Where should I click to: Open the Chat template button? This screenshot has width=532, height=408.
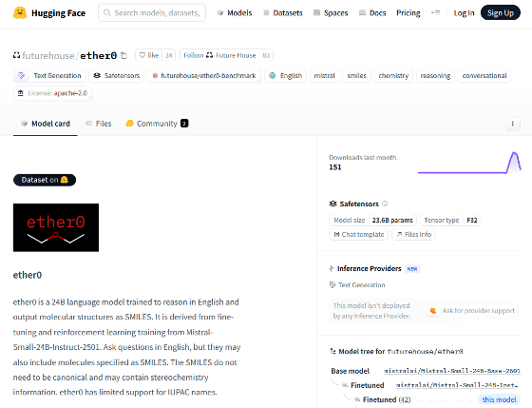click(x=359, y=234)
